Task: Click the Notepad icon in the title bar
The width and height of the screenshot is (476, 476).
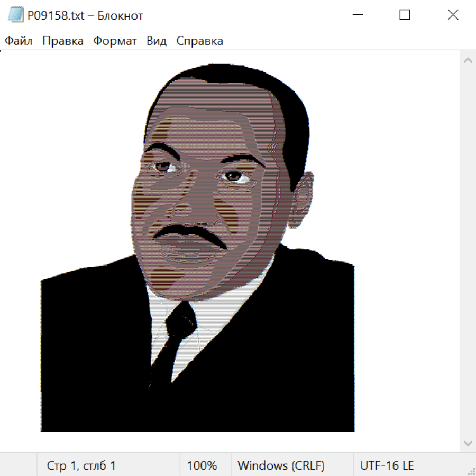Action: pyautogui.click(x=15, y=15)
